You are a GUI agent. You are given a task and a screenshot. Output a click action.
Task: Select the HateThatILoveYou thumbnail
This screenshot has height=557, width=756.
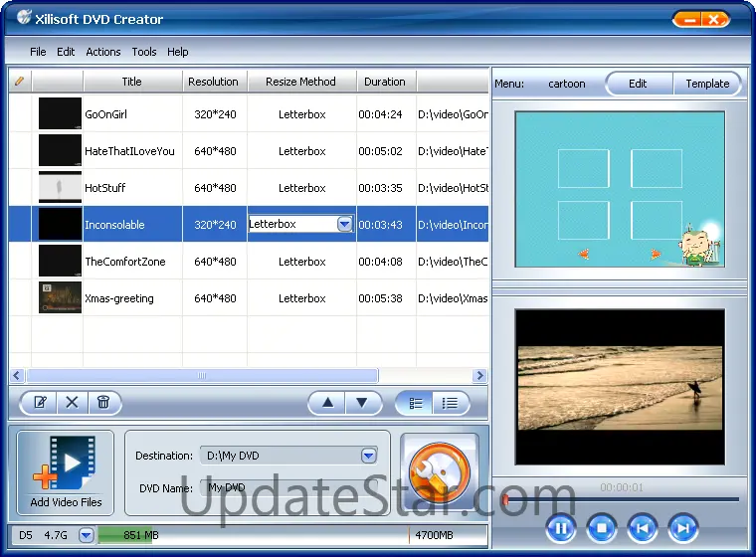[x=60, y=150]
